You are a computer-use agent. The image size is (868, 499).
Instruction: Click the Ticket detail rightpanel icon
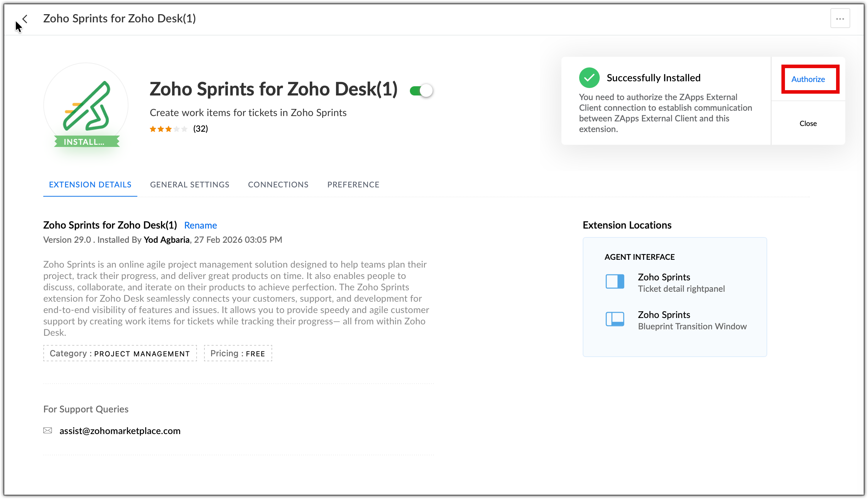(x=615, y=282)
